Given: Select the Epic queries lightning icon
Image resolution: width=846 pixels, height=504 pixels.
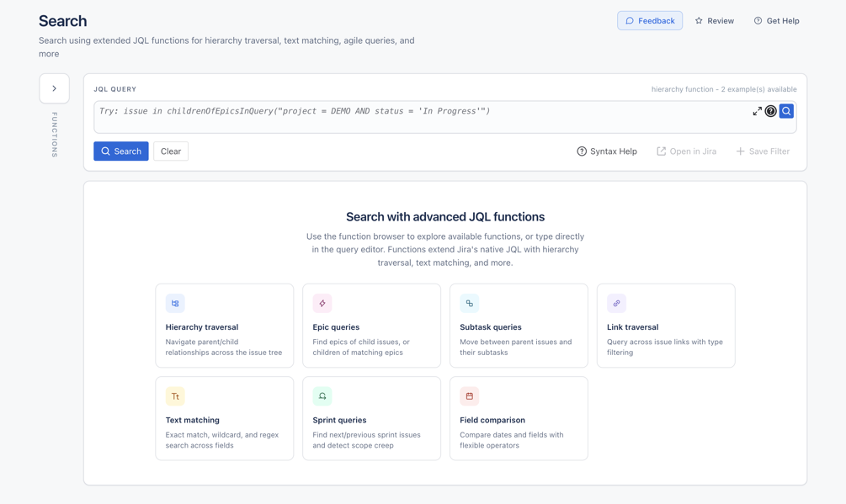Looking at the screenshot, I should click(x=322, y=304).
